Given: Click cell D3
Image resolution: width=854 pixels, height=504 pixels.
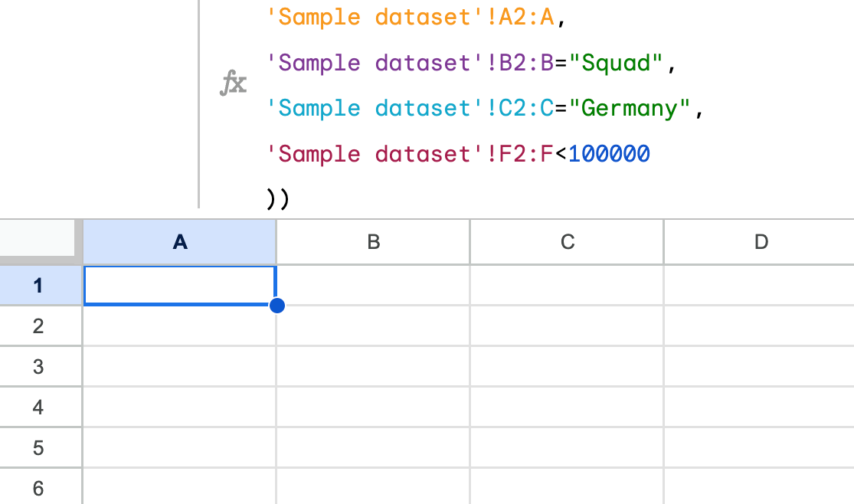Looking at the screenshot, I should pos(760,366).
